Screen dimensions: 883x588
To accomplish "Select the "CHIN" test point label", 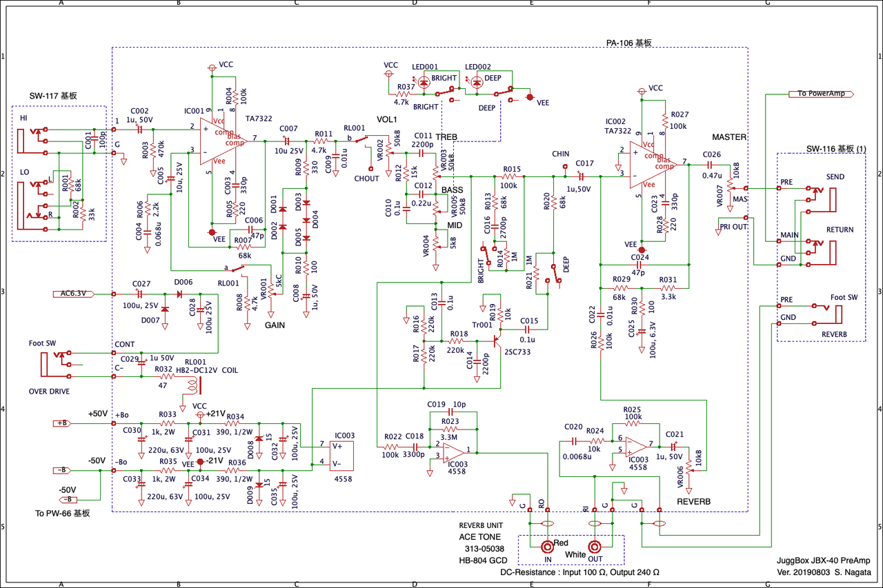I will click(x=561, y=154).
